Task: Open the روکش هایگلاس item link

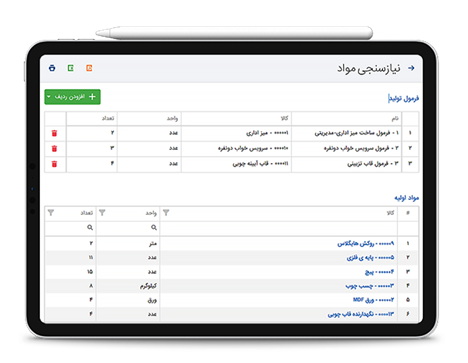Action: [366, 244]
